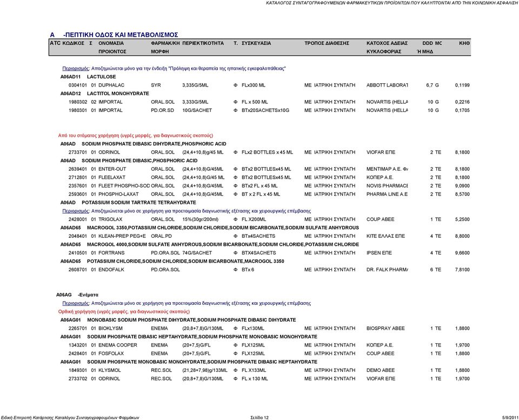Click product name TRIGOLAX

click(x=110, y=219)
